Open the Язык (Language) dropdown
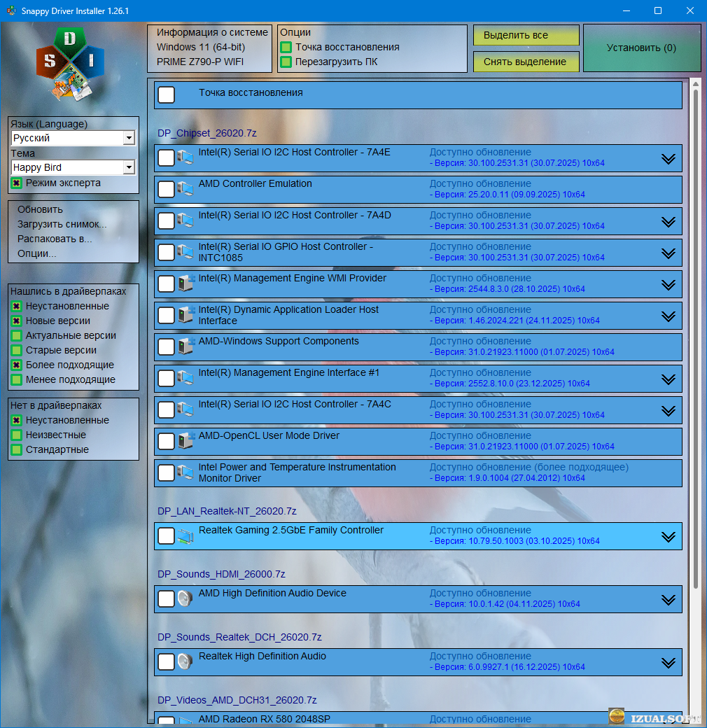 click(x=128, y=139)
